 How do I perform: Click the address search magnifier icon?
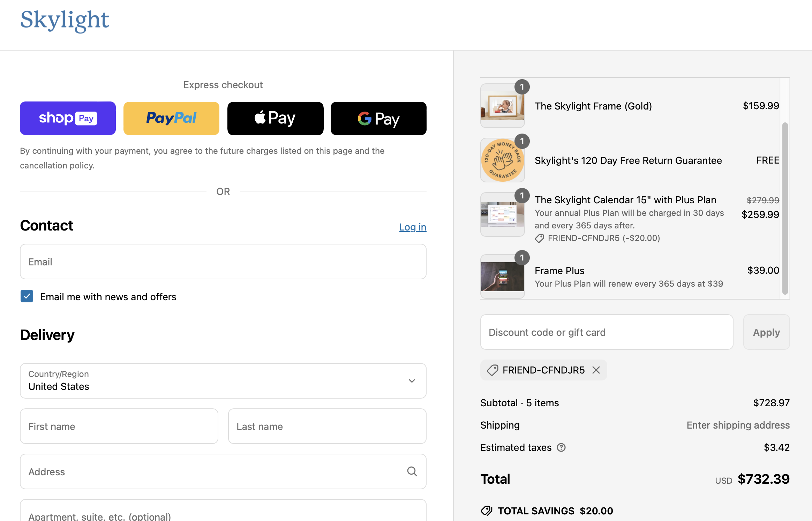tap(412, 471)
